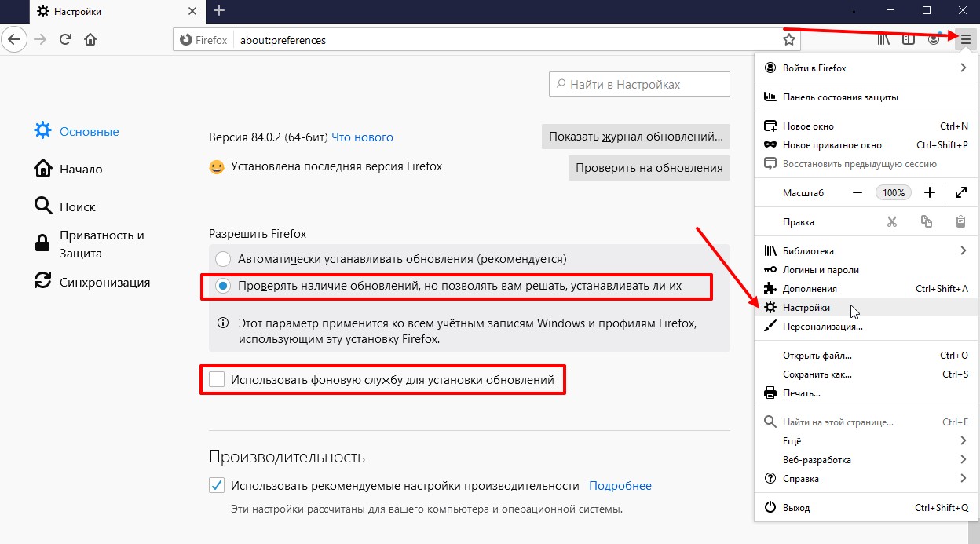Bookmark this page with star icon
This screenshot has height=544, width=980.
pyautogui.click(x=789, y=39)
